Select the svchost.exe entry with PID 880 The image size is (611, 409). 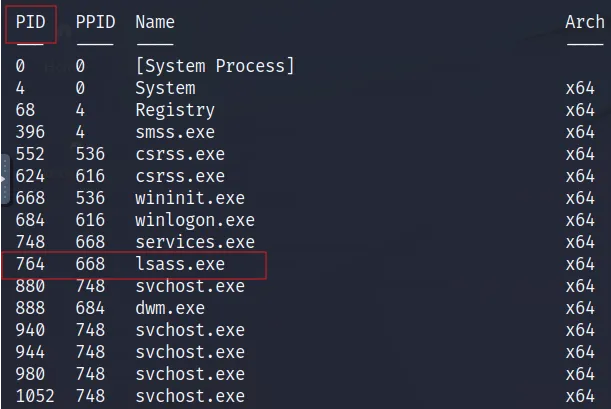click(190, 286)
